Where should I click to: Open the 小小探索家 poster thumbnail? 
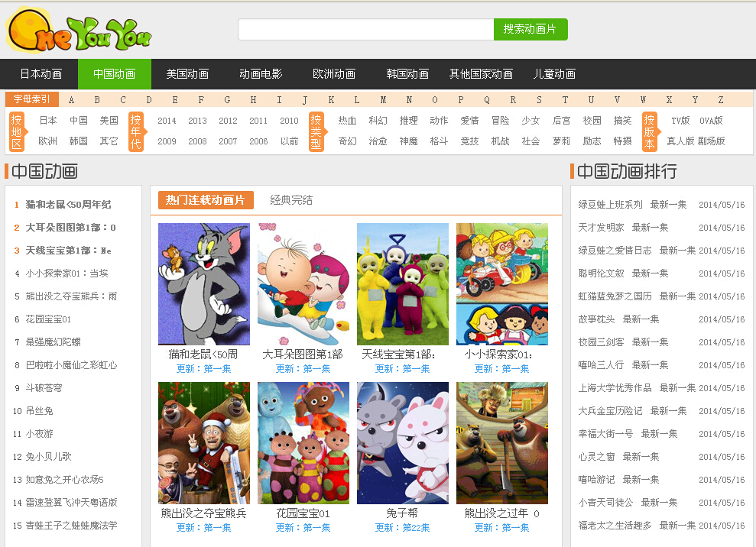point(502,284)
